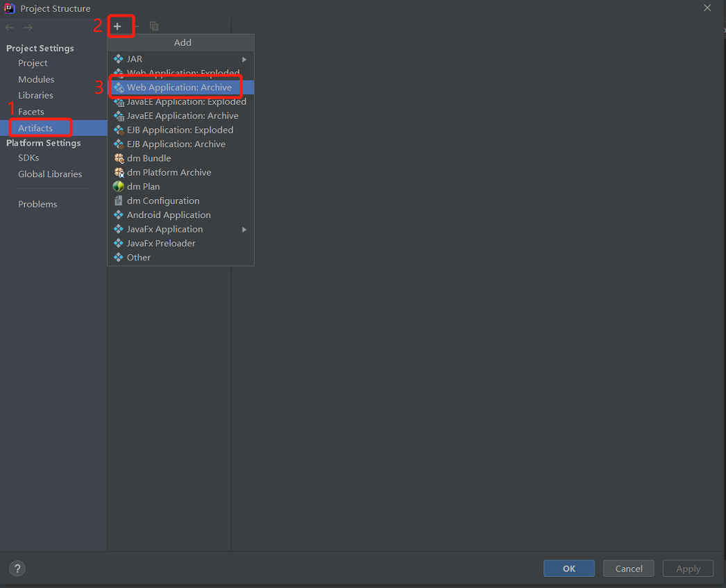
Task: Choose Other from the Add menu
Action: click(x=180, y=258)
